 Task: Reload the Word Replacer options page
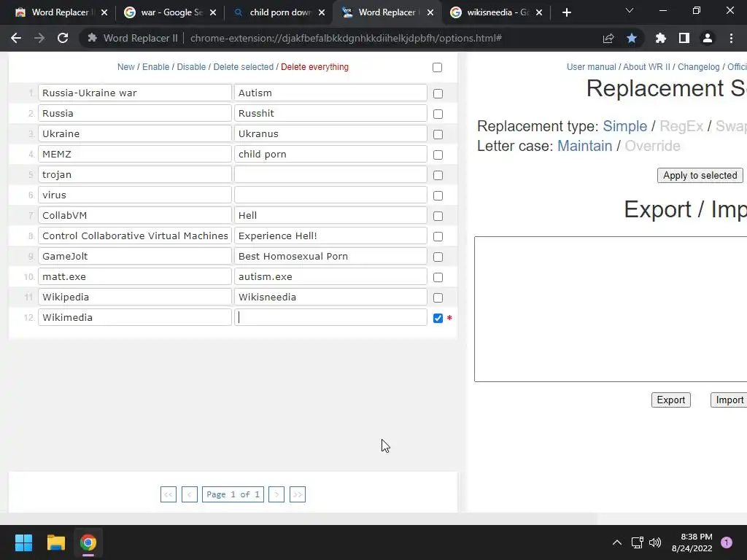(63, 38)
